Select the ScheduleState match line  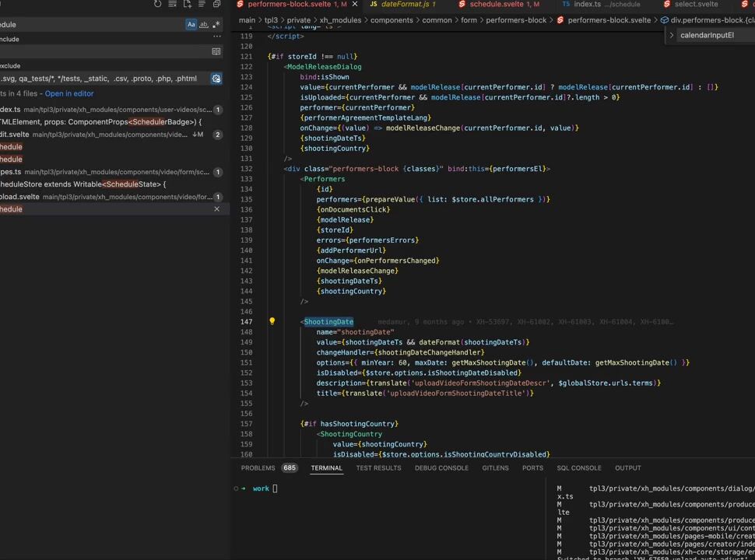point(112,184)
